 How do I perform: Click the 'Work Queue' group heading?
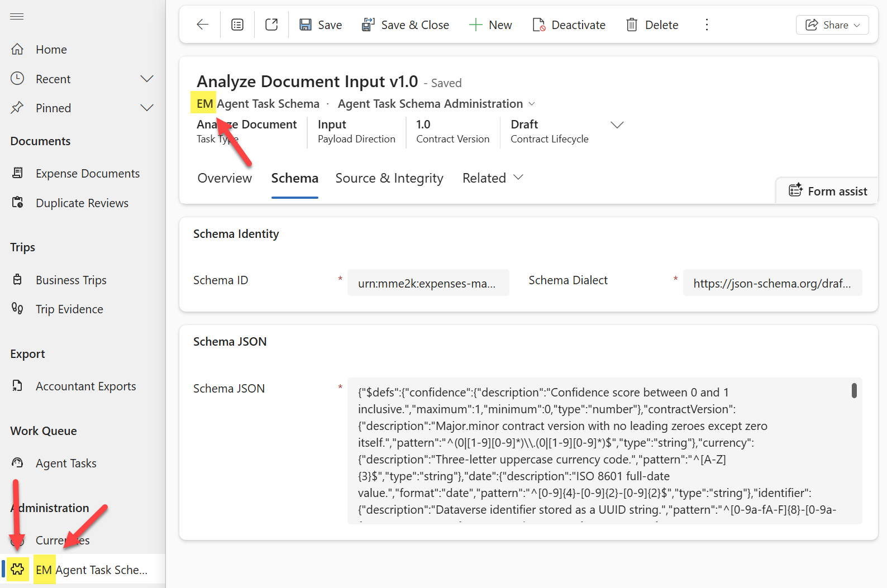44,431
